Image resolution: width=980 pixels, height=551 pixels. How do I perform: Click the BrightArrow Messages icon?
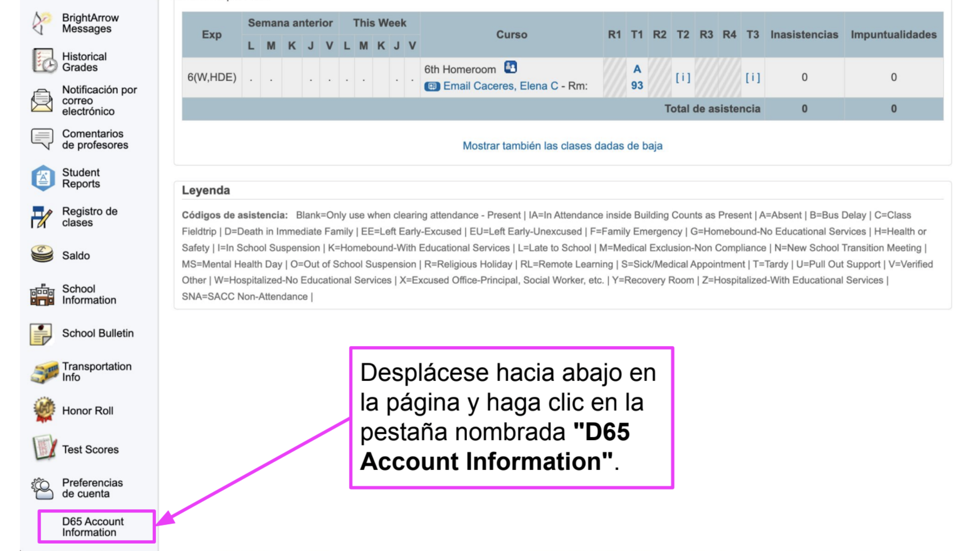[x=42, y=23]
